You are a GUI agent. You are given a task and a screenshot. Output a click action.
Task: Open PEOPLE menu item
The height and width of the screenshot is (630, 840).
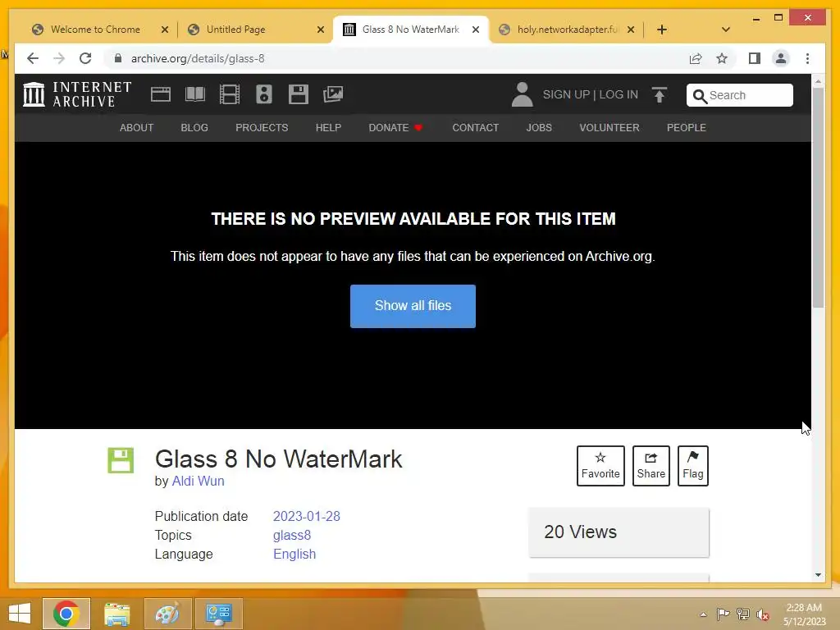click(687, 127)
